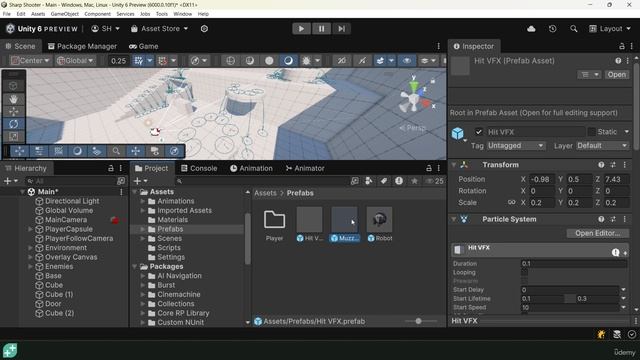
Task: Edit the 0.25 snap increment field
Action: click(118, 61)
